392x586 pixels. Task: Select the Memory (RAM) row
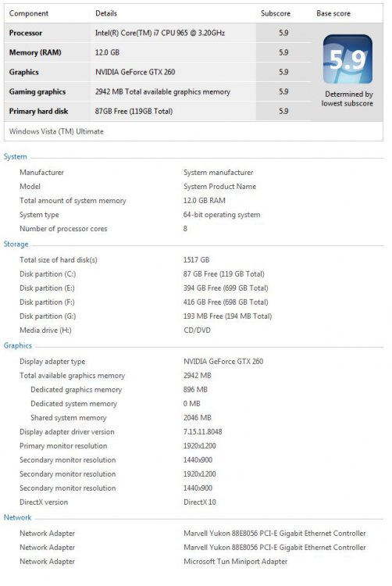(x=158, y=52)
